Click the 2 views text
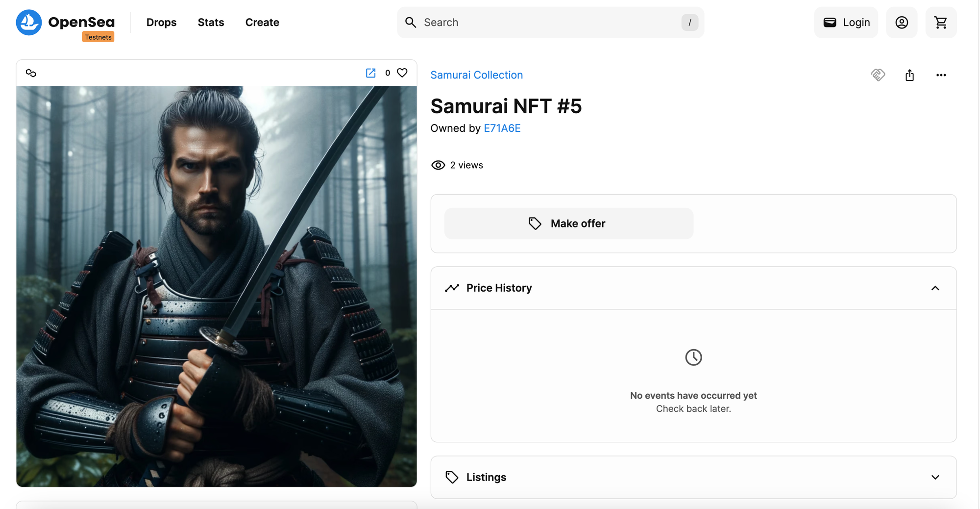This screenshot has height=509, width=980. [466, 165]
